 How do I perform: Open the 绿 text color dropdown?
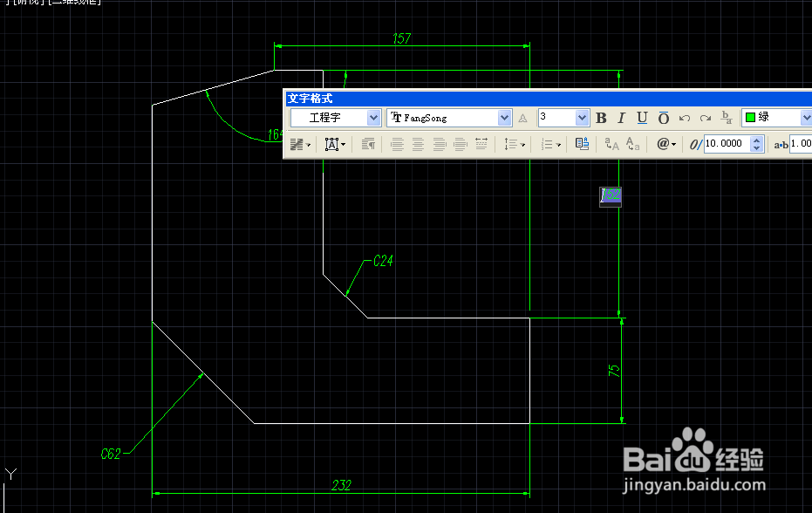(806, 118)
